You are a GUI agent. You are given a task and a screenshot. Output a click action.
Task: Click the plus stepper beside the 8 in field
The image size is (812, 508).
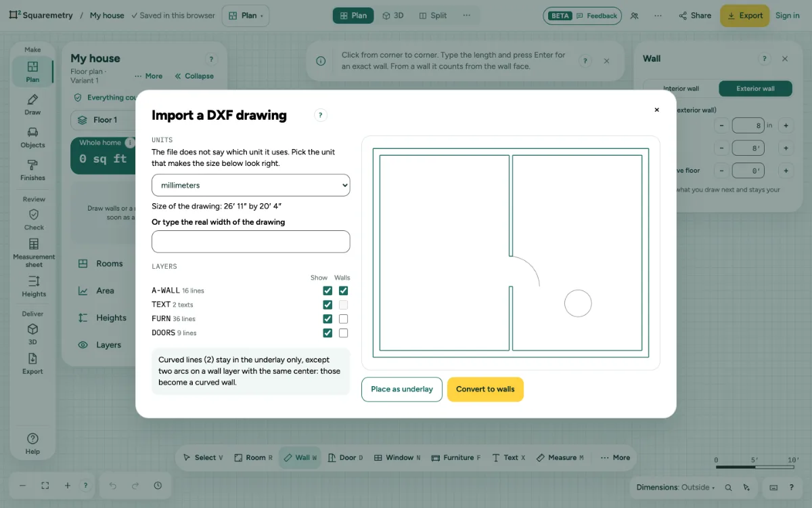(786, 125)
